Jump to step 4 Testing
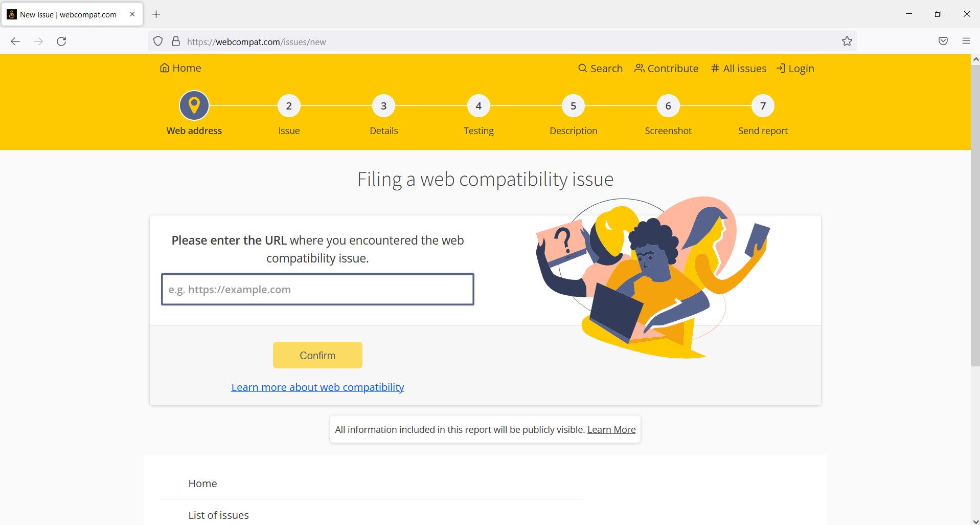980x525 pixels. (x=478, y=106)
